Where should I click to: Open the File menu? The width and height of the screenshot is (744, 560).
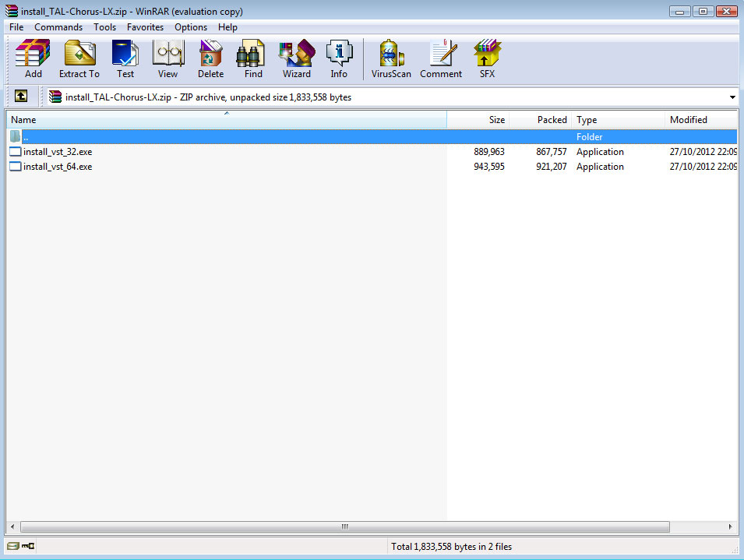(16, 27)
